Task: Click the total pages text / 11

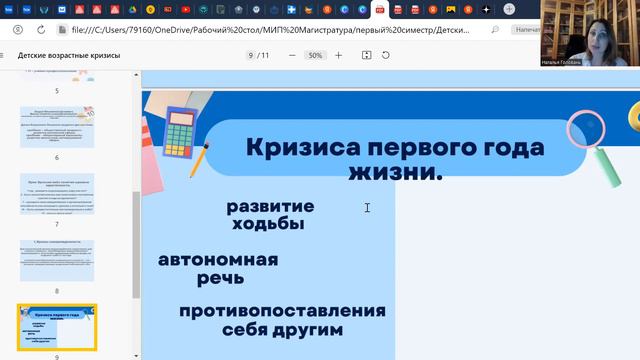Action: pyautogui.click(x=263, y=55)
